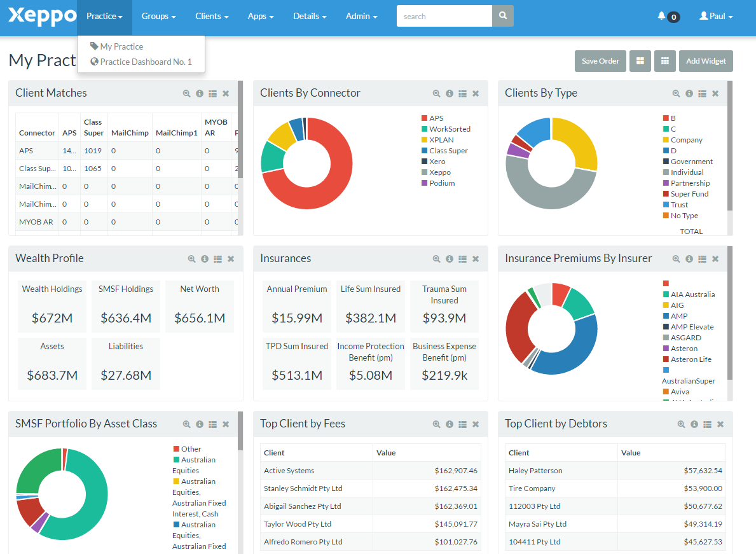
Task: Open list view for Clients By Type
Action: point(702,93)
